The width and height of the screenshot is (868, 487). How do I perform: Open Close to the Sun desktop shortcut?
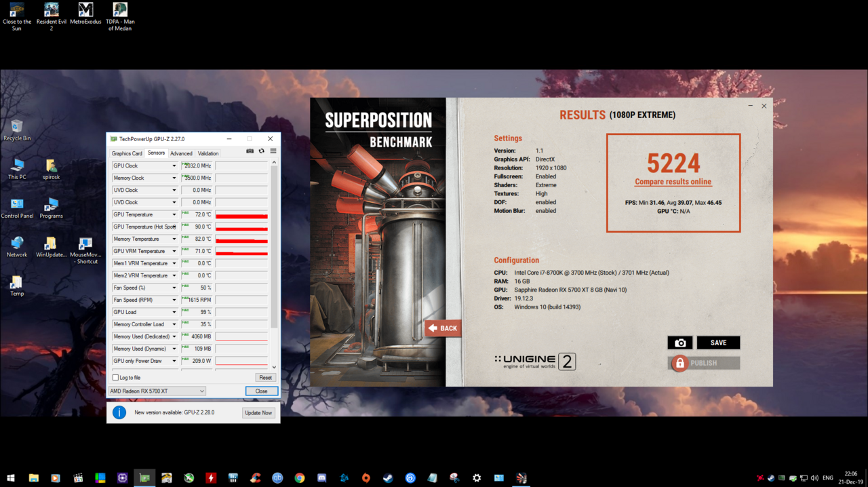coord(17,16)
